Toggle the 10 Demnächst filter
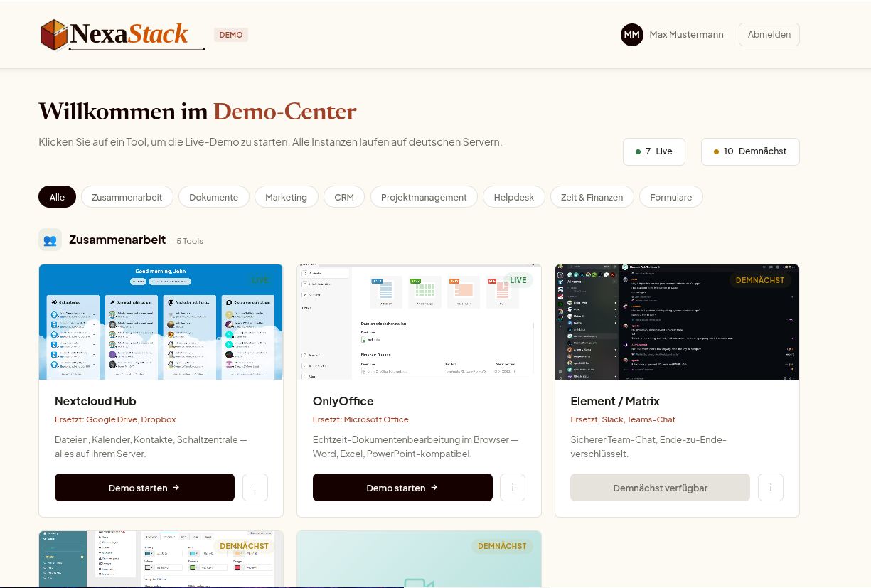Image resolution: width=871 pixels, height=588 pixels. (750, 151)
